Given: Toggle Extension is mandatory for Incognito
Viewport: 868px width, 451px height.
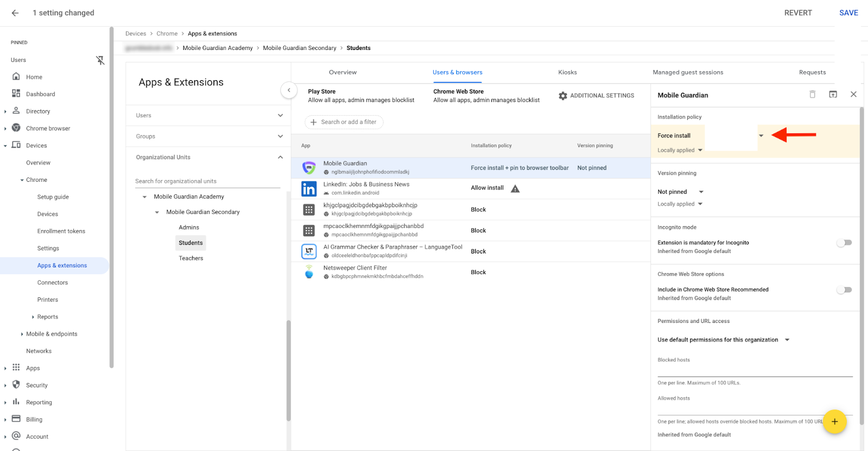Looking at the screenshot, I should click(844, 243).
